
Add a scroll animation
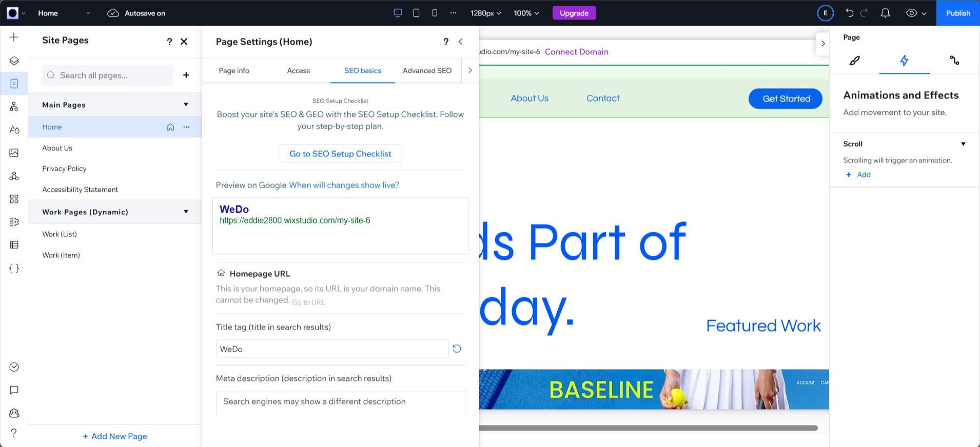(x=858, y=175)
